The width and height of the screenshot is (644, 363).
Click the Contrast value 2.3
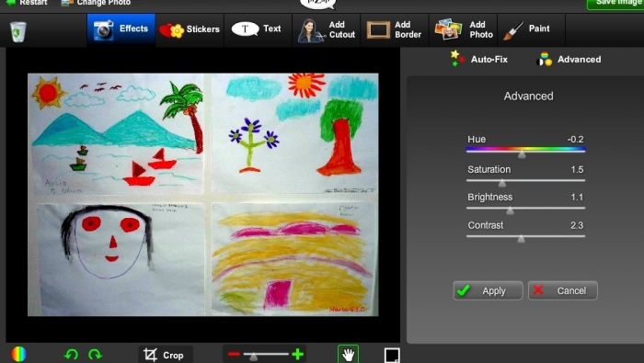click(577, 225)
